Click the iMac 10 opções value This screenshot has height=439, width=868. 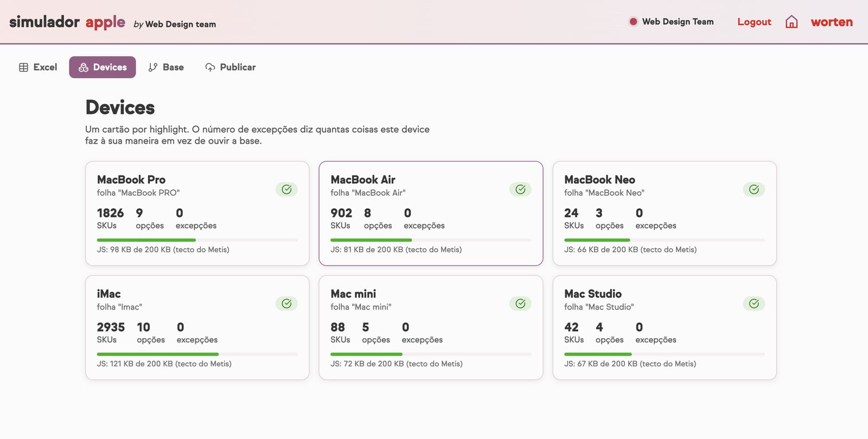coord(143,327)
